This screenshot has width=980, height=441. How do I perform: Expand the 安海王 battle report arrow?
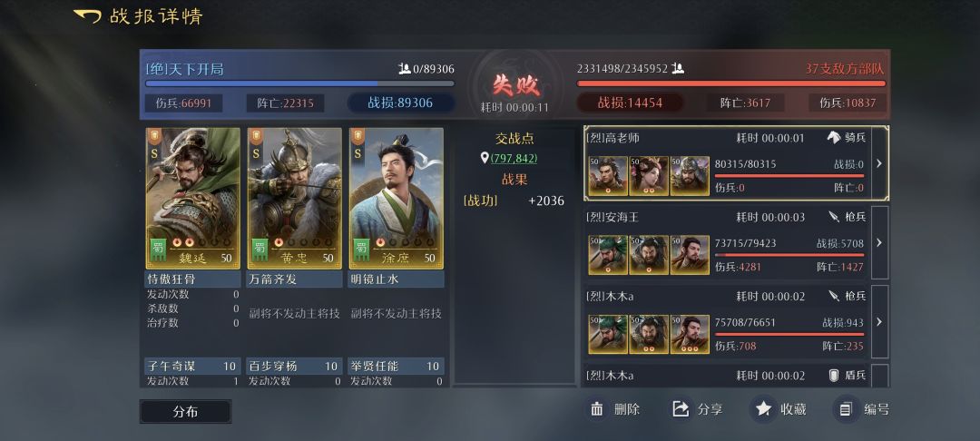[878, 241]
